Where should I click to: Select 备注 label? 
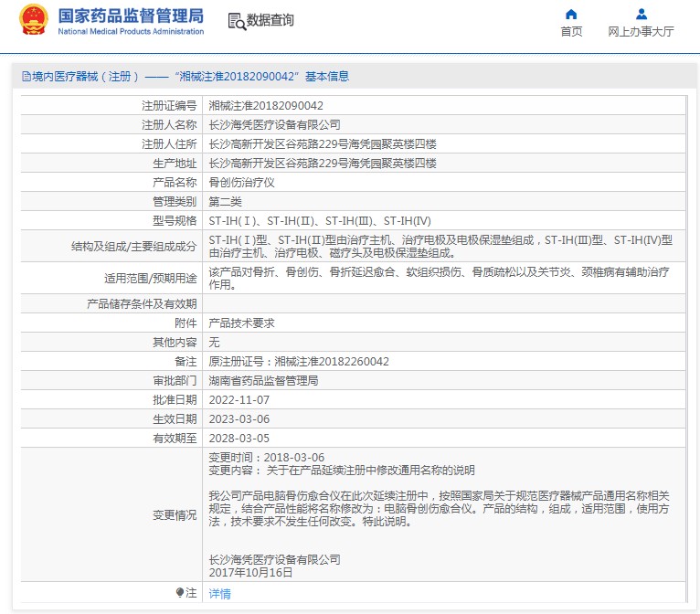[186, 362]
